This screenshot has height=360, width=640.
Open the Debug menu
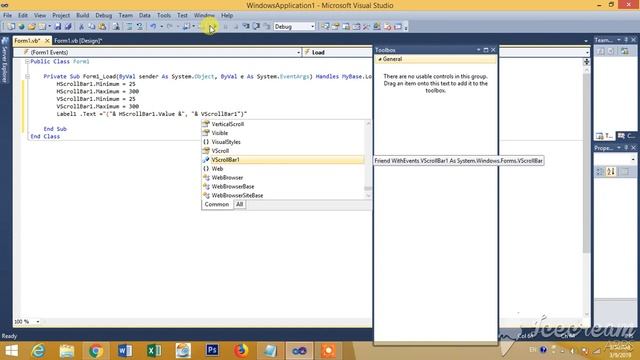103,16
